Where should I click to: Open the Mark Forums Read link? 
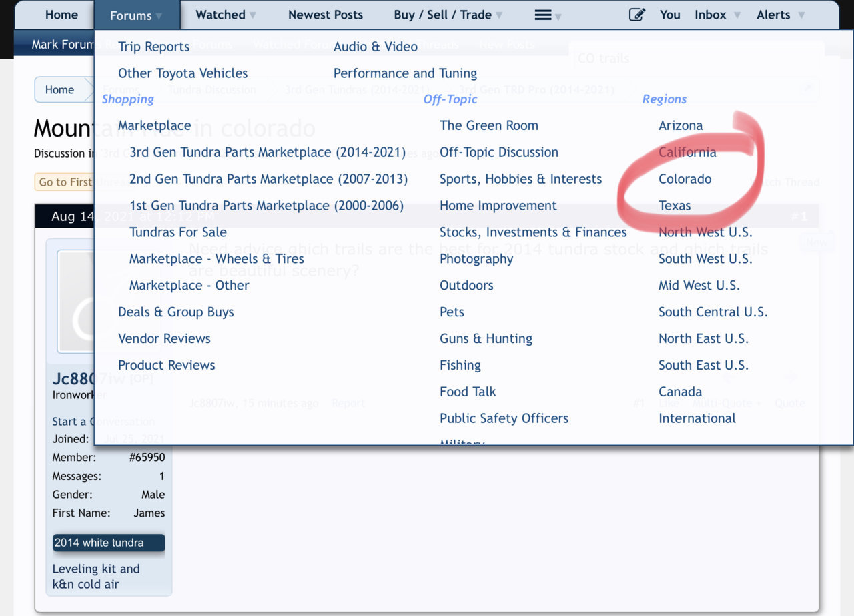pos(63,45)
